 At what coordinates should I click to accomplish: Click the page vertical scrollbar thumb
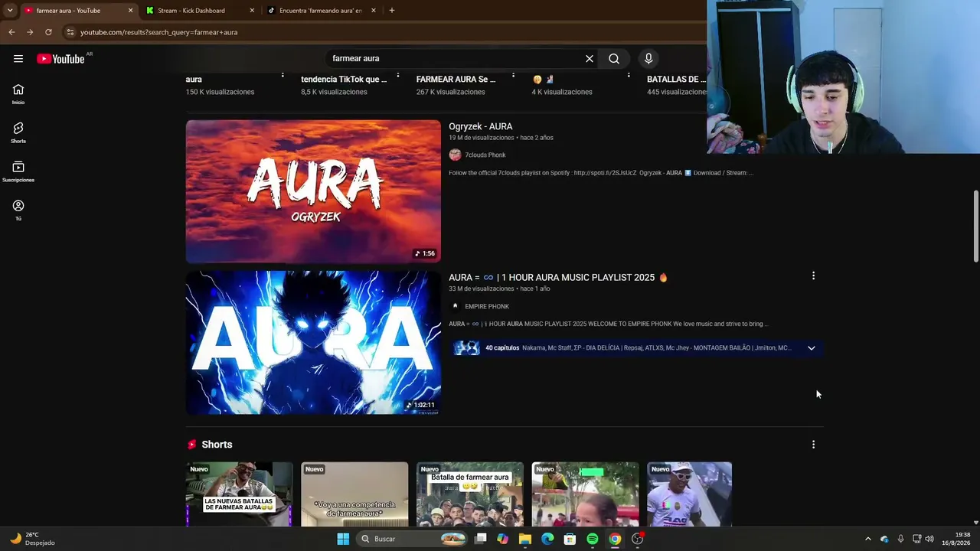(975, 227)
